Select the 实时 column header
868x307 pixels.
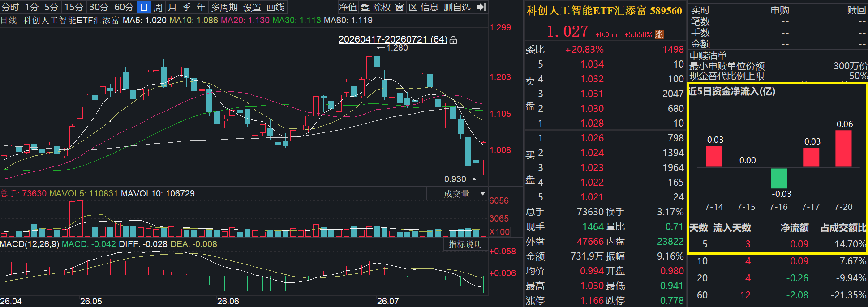click(x=700, y=10)
